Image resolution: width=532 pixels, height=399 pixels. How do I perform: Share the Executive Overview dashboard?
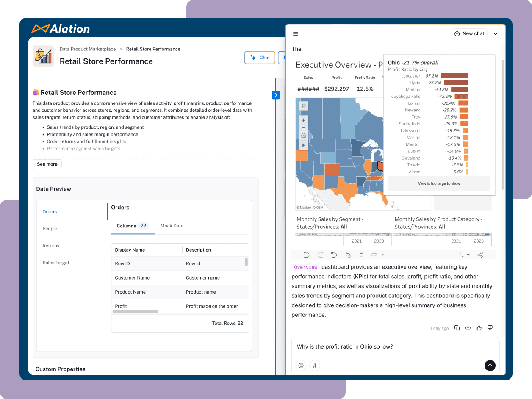pos(480,255)
